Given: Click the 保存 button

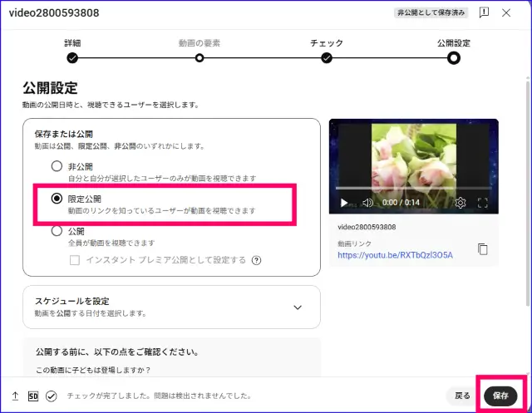Looking at the screenshot, I should click(x=500, y=396).
